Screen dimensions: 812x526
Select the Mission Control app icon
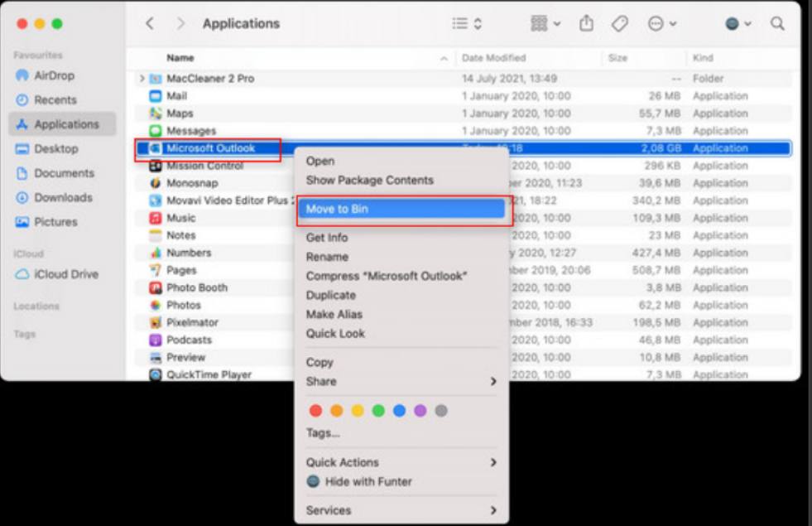click(156, 166)
